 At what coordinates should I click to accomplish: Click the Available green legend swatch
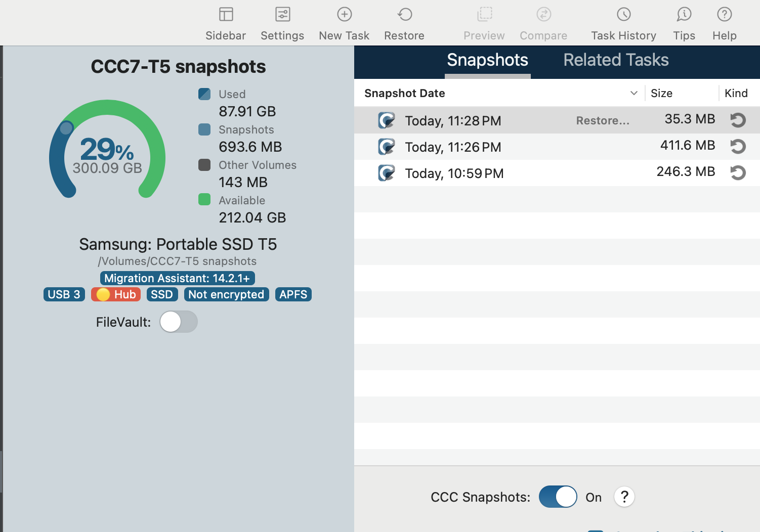point(204,199)
